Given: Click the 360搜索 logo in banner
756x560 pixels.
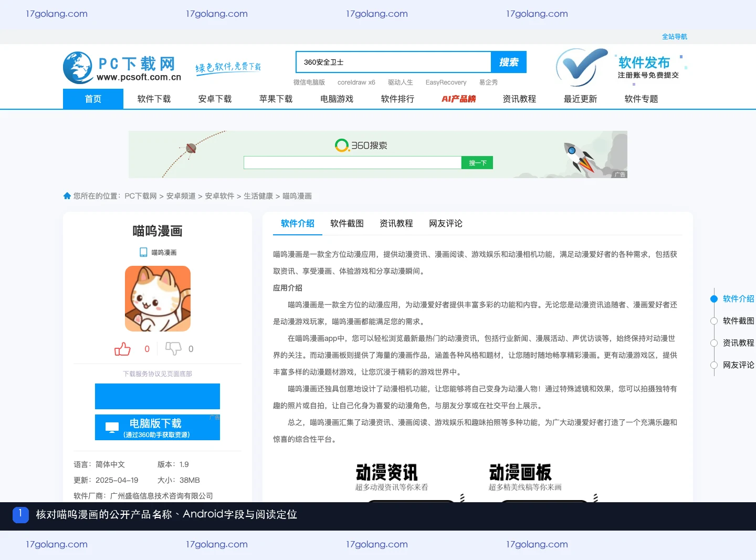Looking at the screenshot, I should 361,145.
